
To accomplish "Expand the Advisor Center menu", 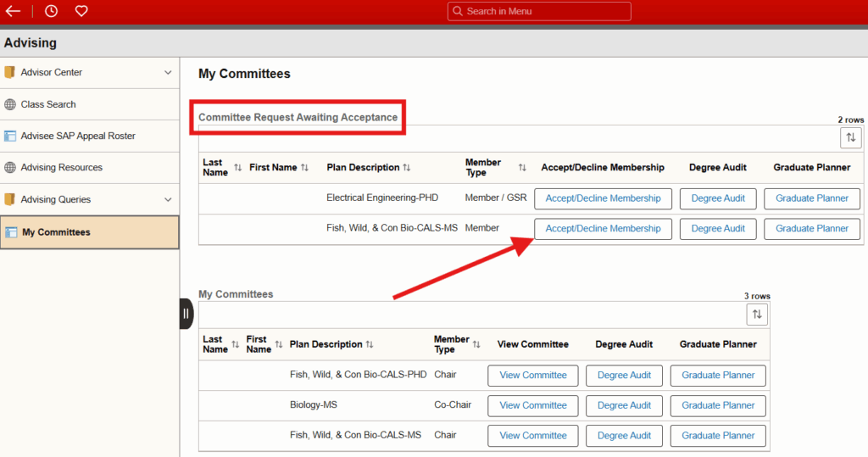I will [168, 72].
